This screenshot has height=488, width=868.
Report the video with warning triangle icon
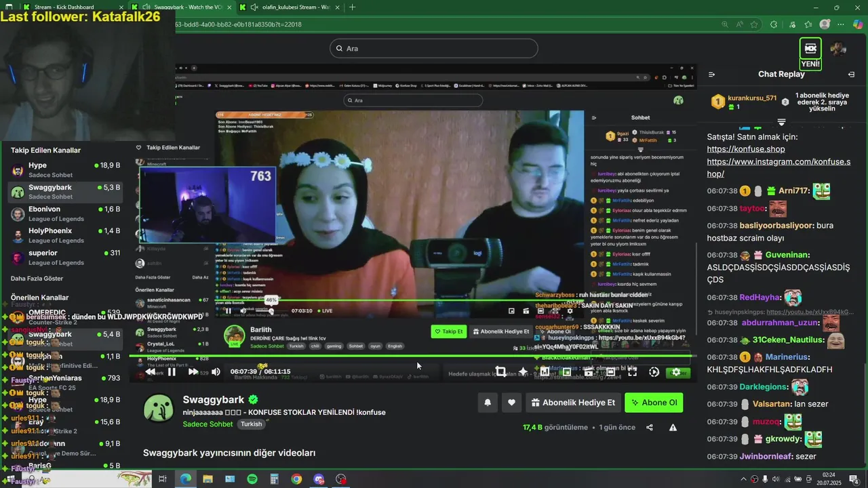tap(673, 428)
